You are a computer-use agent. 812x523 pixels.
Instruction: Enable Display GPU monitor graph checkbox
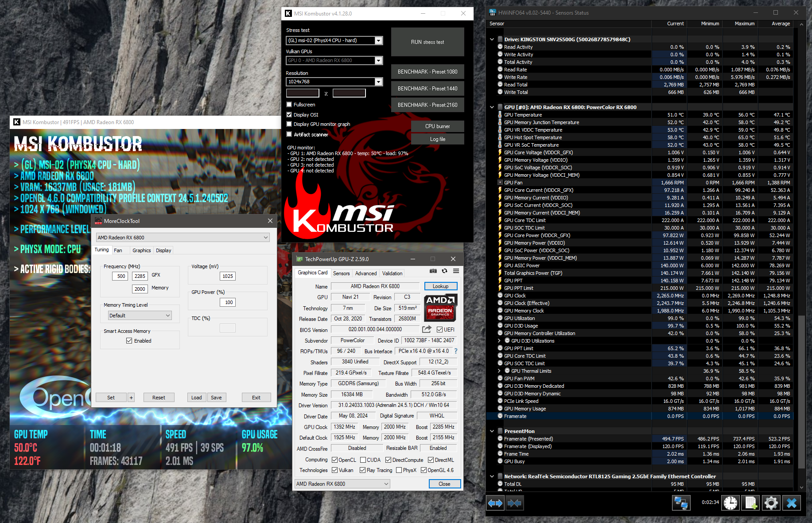click(x=289, y=124)
